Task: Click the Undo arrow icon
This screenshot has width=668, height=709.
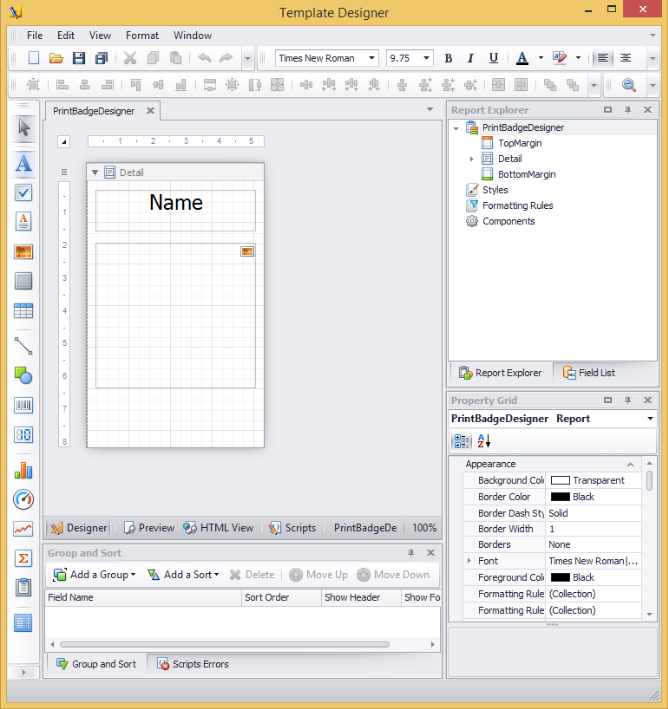Action: (204, 58)
